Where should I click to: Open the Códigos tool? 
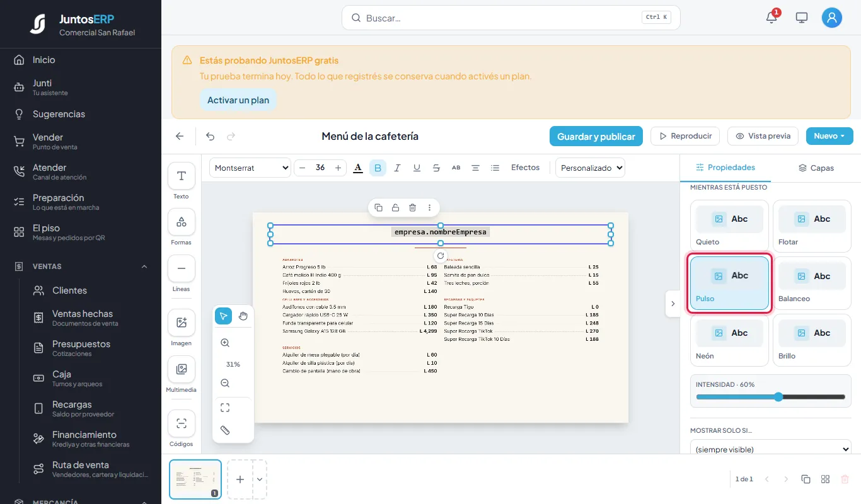[x=182, y=423]
